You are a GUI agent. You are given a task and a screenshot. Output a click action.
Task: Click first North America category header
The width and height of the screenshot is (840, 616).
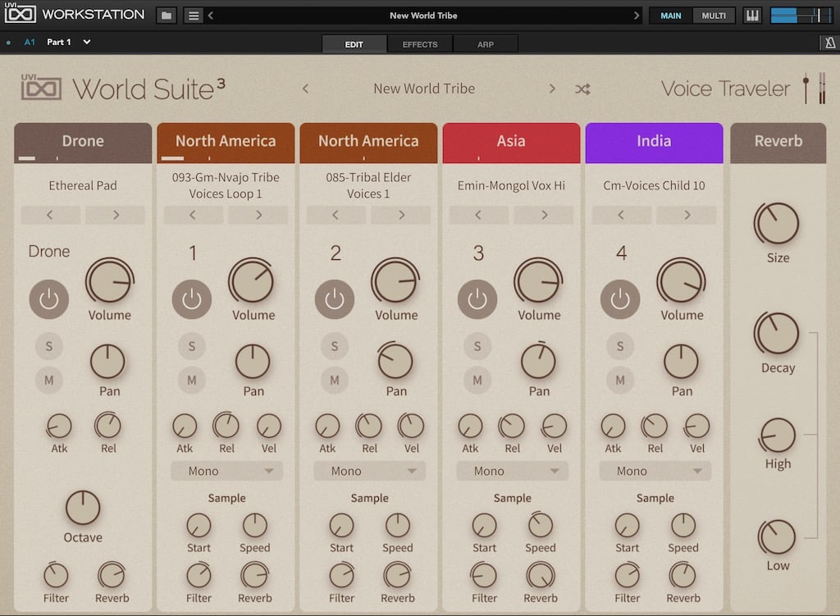point(226,143)
